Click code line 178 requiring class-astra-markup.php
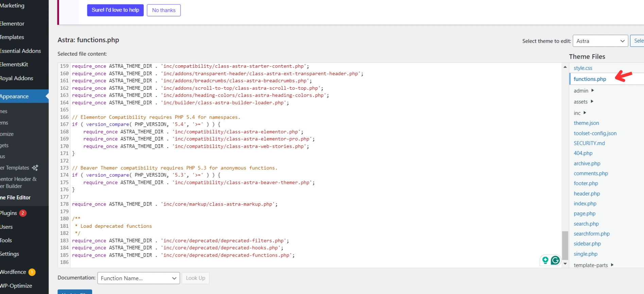Screen dimensions: 644x294 (175, 204)
